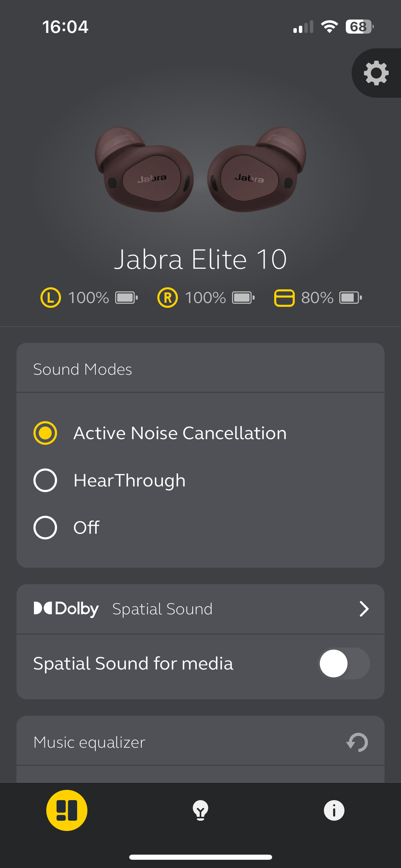Open the Spatial Sound row

point(162,609)
